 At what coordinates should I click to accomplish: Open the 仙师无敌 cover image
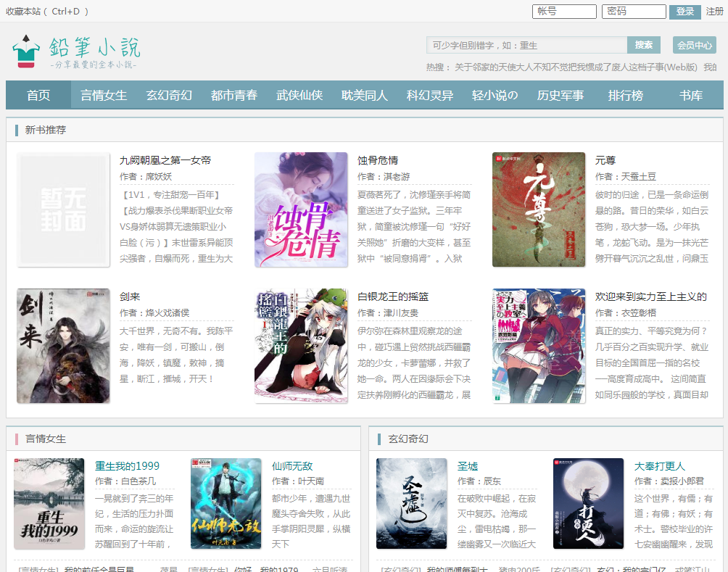(x=226, y=504)
